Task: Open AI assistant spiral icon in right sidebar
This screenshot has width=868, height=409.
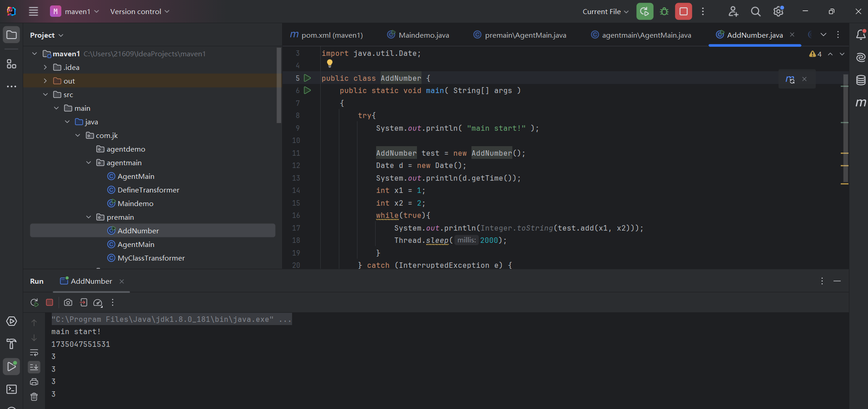Action: pos(861,57)
